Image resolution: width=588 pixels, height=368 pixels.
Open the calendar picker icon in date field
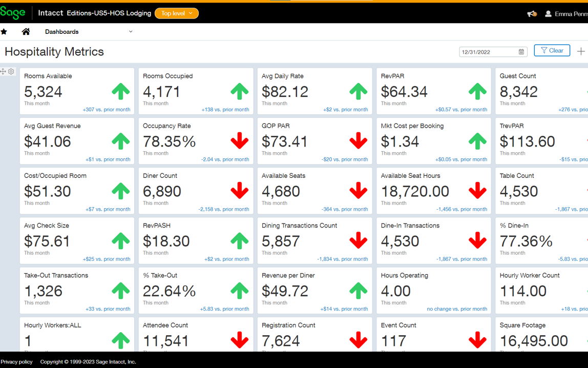point(521,52)
